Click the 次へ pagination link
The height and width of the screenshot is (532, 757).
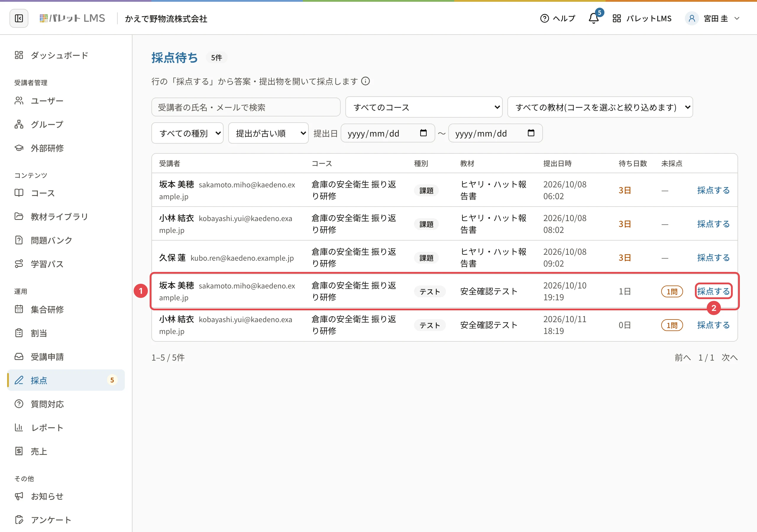[729, 357]
